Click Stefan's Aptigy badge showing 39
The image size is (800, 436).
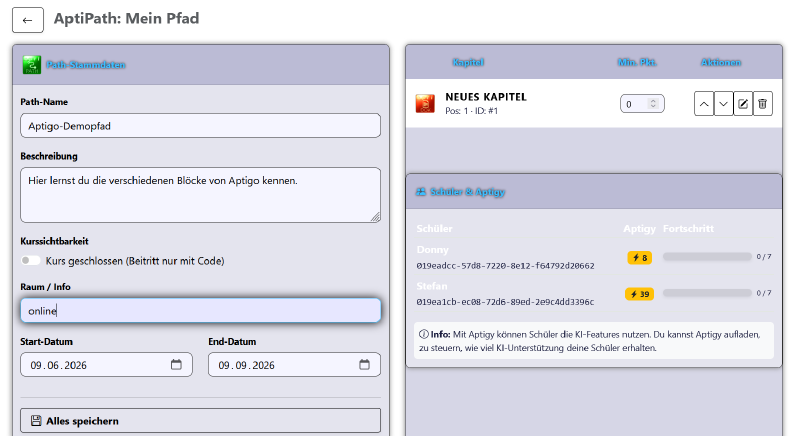(x=640, y=294)
